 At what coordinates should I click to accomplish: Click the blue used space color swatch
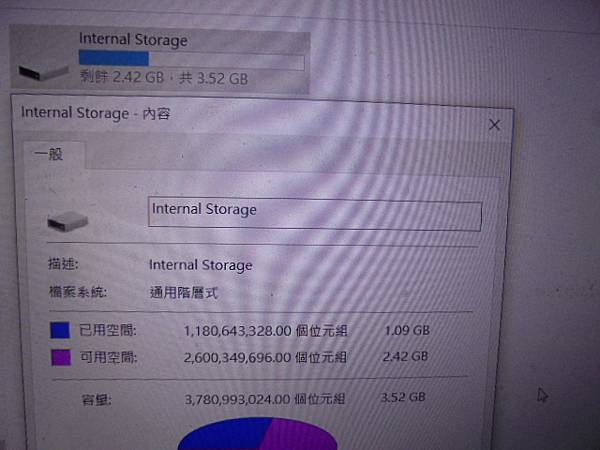60,330
